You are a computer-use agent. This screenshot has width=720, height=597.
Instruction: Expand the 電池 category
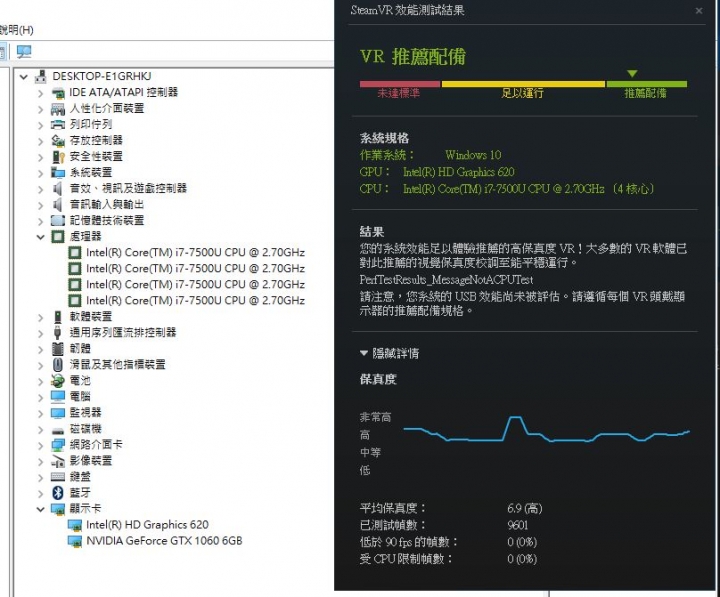click(x=40, y=381)
